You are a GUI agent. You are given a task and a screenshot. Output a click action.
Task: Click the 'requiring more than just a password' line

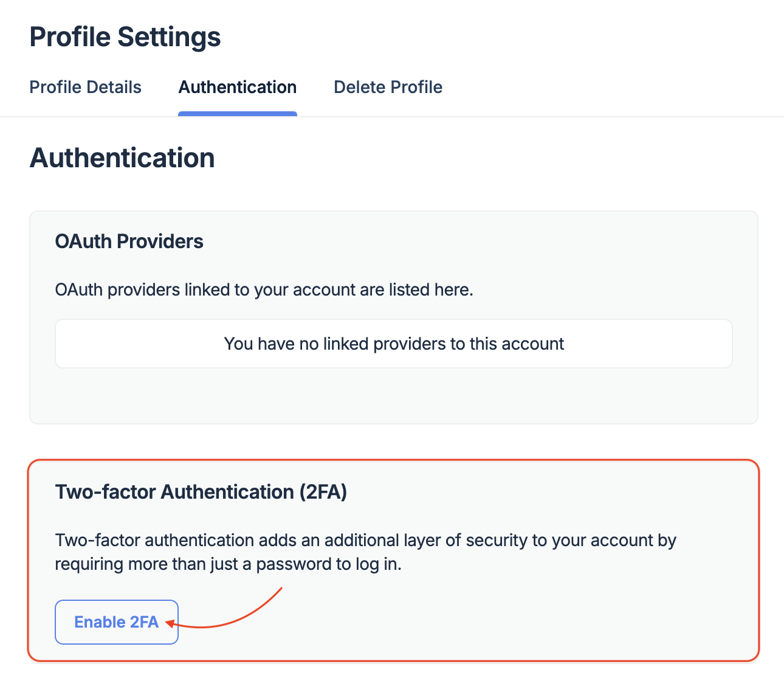[x=228, y=564]
